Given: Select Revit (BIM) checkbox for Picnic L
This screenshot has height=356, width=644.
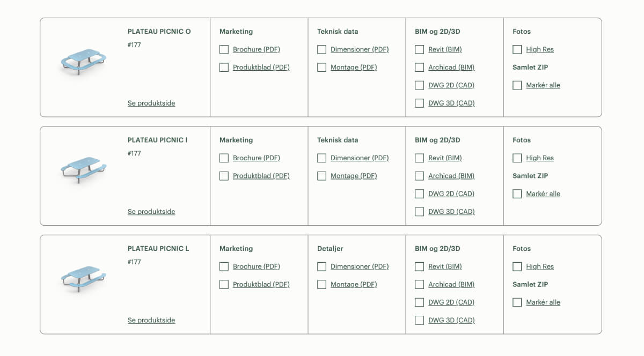Looking at the screenshot, I should pos(420,266).
